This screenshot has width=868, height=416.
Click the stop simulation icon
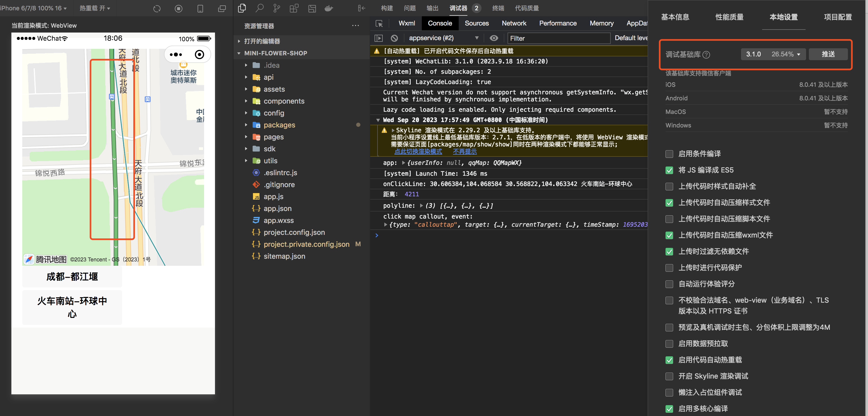click(179, 8)
